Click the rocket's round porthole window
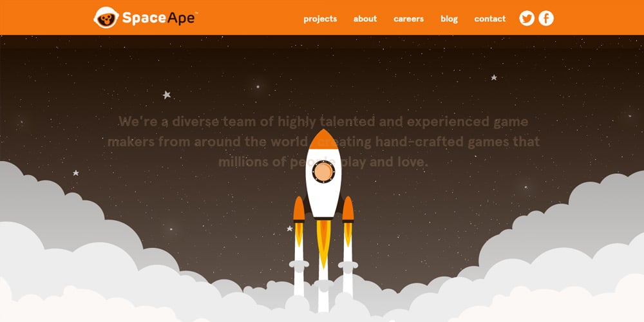 tap(323, 172)
